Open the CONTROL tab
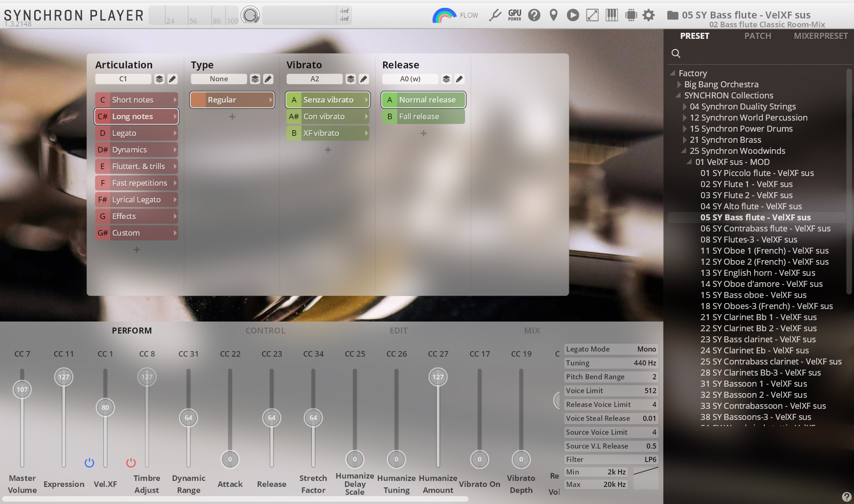854x504 pixels. [265, 331]
